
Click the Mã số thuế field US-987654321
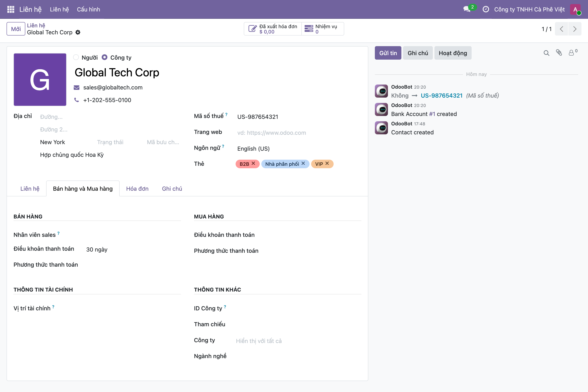click(299, 117)
